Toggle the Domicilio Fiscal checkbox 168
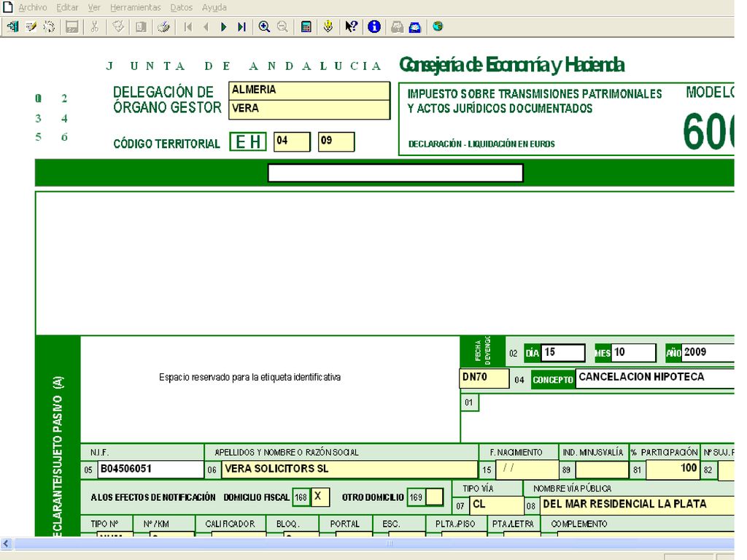This screenshot has height=560, width=747. [x=320, y=497]
